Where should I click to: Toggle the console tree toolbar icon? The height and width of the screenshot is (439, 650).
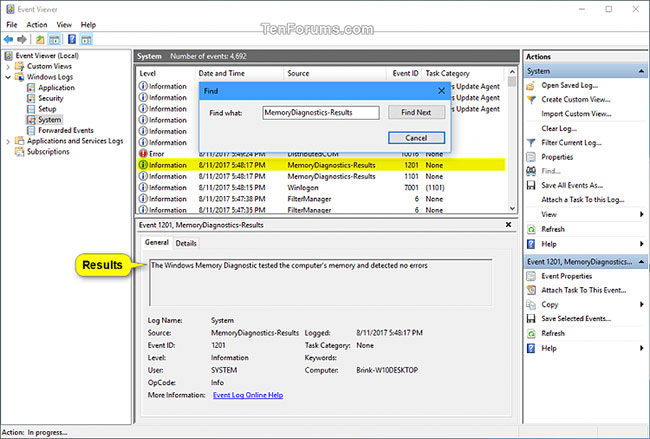pos(54,39)
